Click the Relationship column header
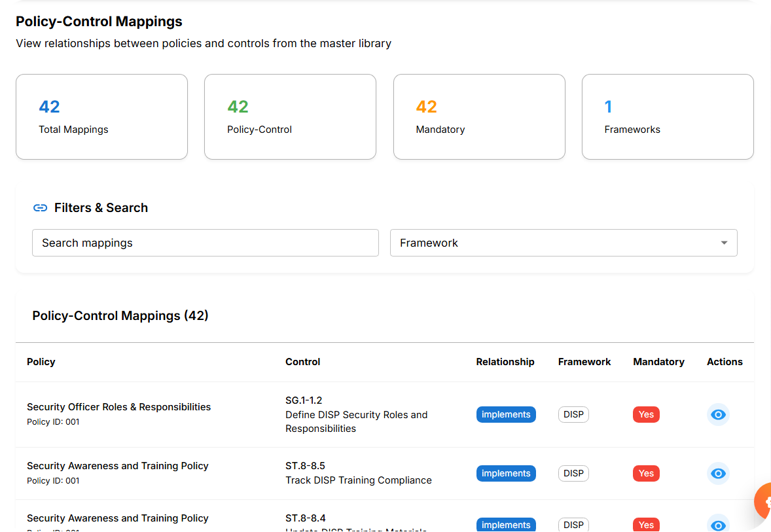Screen dimensions: 771x532 pos(505,362)
